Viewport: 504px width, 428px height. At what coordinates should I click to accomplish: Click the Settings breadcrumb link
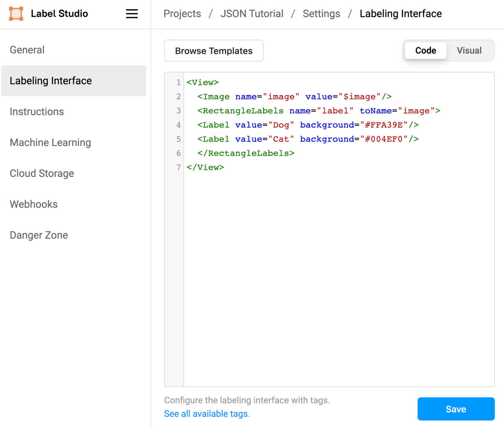321,14
